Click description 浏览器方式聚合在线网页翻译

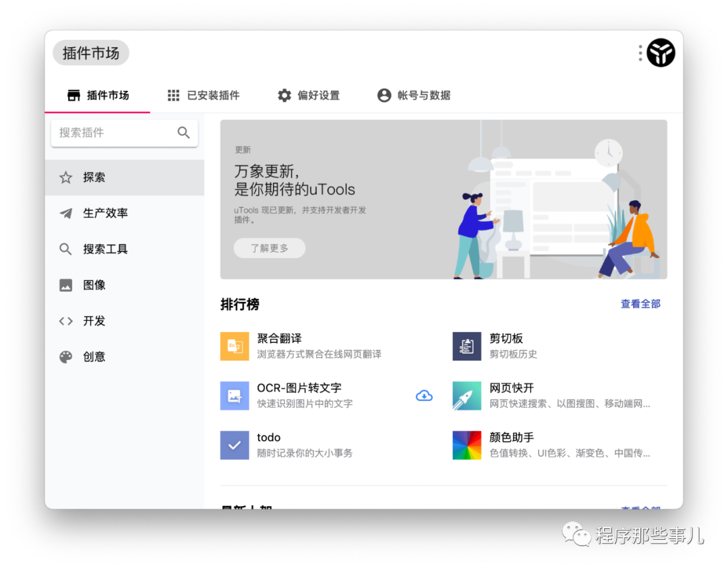coord(319,354)
